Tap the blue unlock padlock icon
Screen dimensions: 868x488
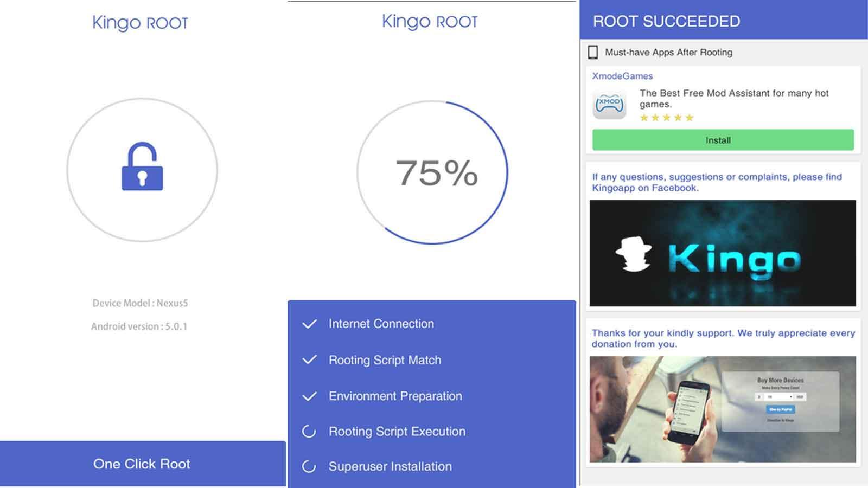142,167
